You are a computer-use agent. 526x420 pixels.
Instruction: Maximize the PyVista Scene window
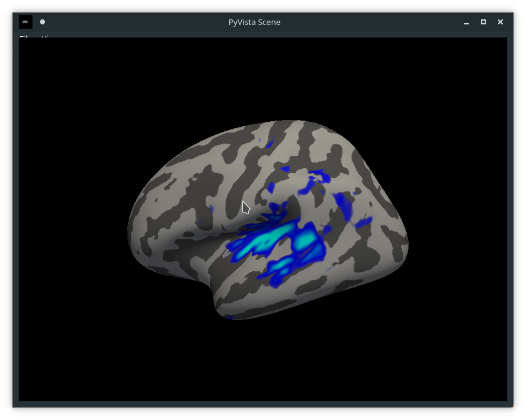coord(484,22)
